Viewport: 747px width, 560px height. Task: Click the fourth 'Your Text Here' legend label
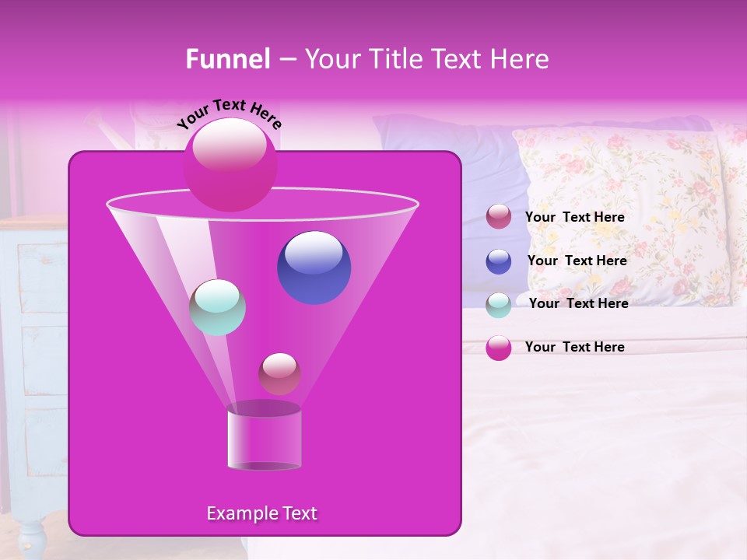(576, 347)
